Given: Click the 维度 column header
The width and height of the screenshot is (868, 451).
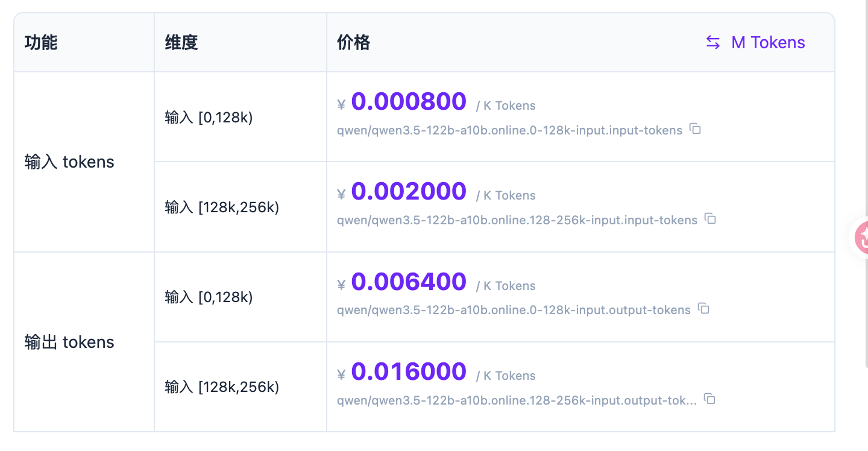Looking at the screenshot, I should 181,42.
